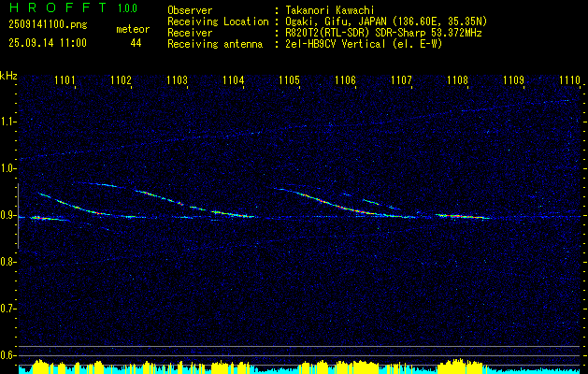Click the date stamp 25.09.14 11:00
This screenshot has height=374, width=588.
48,42
